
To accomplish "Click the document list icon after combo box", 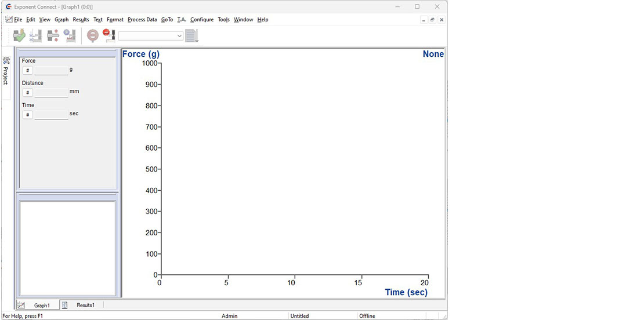I will pyautogui.click(x=191, y=35).
